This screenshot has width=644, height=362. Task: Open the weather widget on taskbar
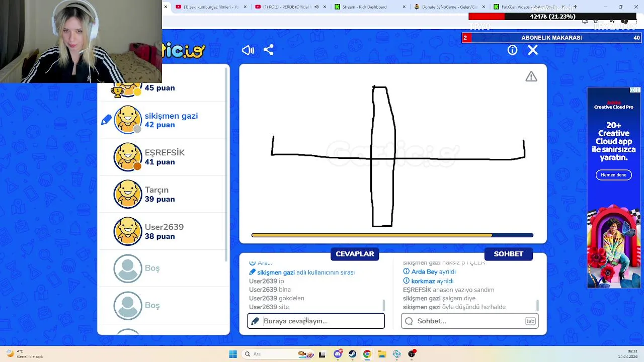[25, 354]
